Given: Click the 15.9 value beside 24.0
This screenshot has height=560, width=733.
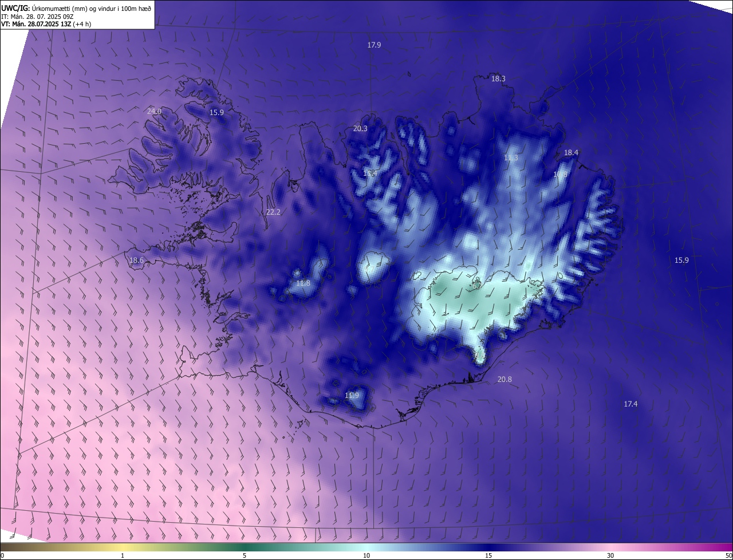Looking at the screenshot, I should [x=216, y=112].
